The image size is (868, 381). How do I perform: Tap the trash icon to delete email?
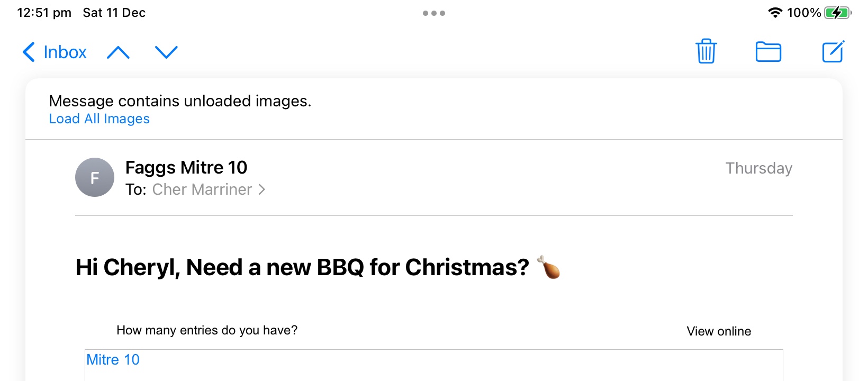coord(706,51)
